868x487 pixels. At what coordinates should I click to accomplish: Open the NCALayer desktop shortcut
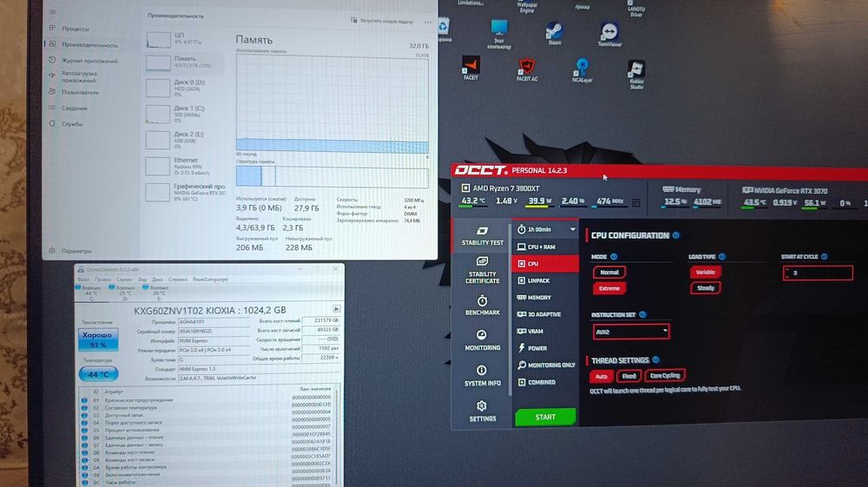[582, 71]
